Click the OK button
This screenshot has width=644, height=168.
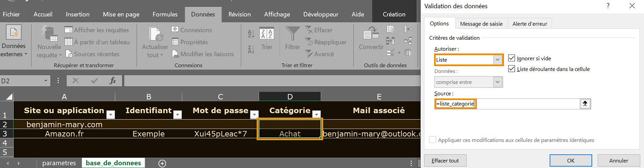pos(570,160)
